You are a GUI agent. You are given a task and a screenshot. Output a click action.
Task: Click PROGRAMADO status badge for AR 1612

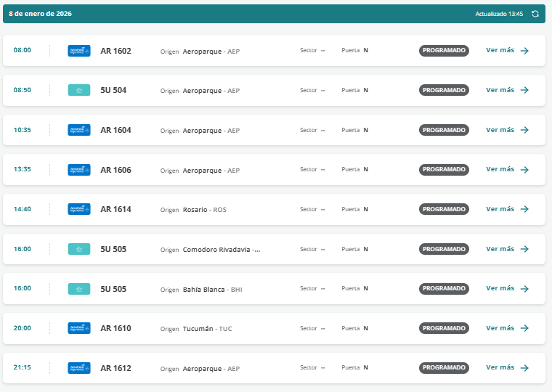tap(444, 368)
